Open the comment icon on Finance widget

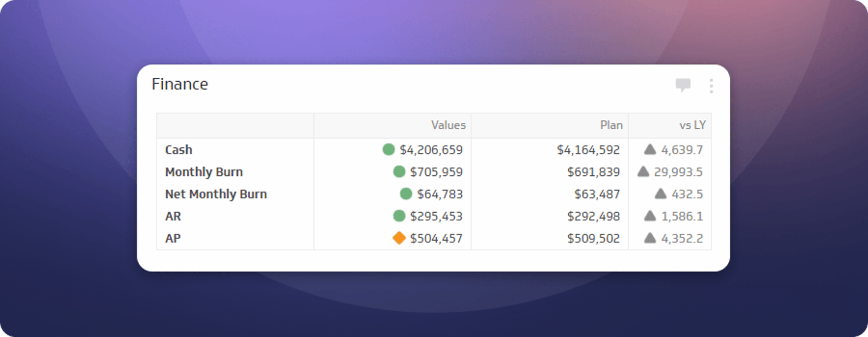(x=683, y=85)
